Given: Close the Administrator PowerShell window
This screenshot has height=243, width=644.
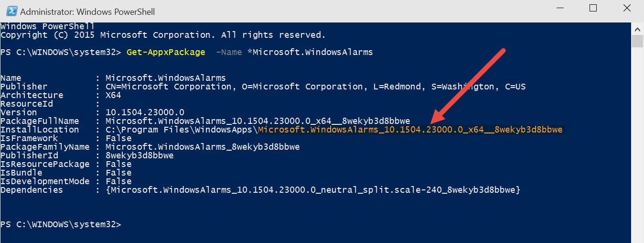Looking at the screenshot, I should coord(627,9).
